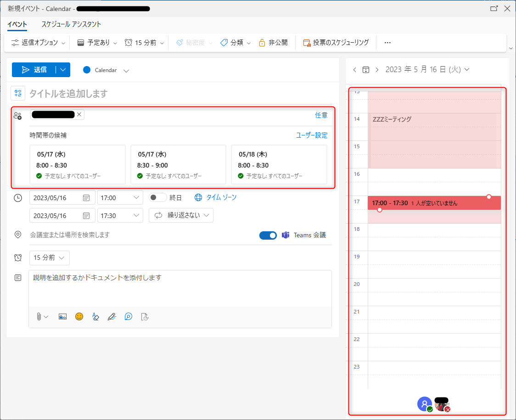Click the 任意 optional attendees link
Viewport: 516px width, 420px height.
(x=321, y=115)
